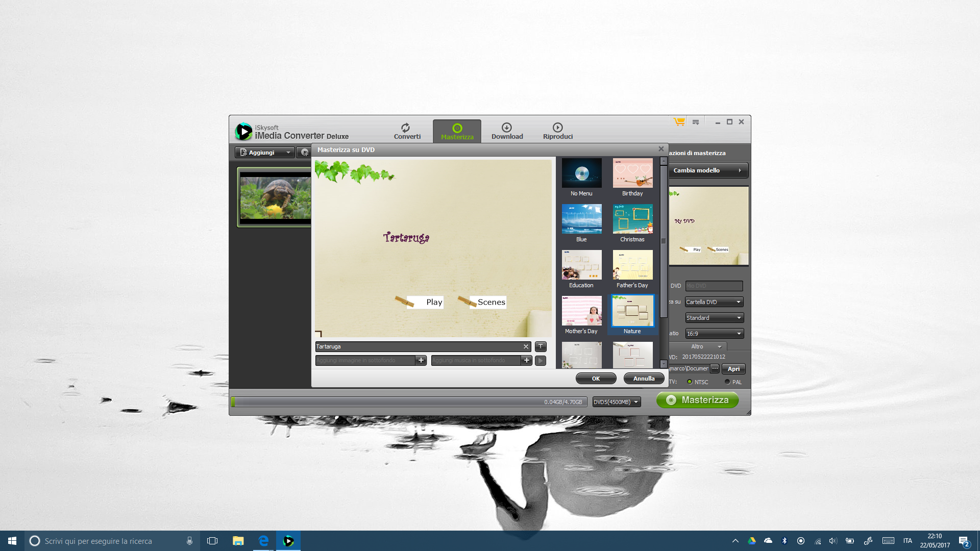Open the Download tab
980x551 pixels.
(507, 131)
